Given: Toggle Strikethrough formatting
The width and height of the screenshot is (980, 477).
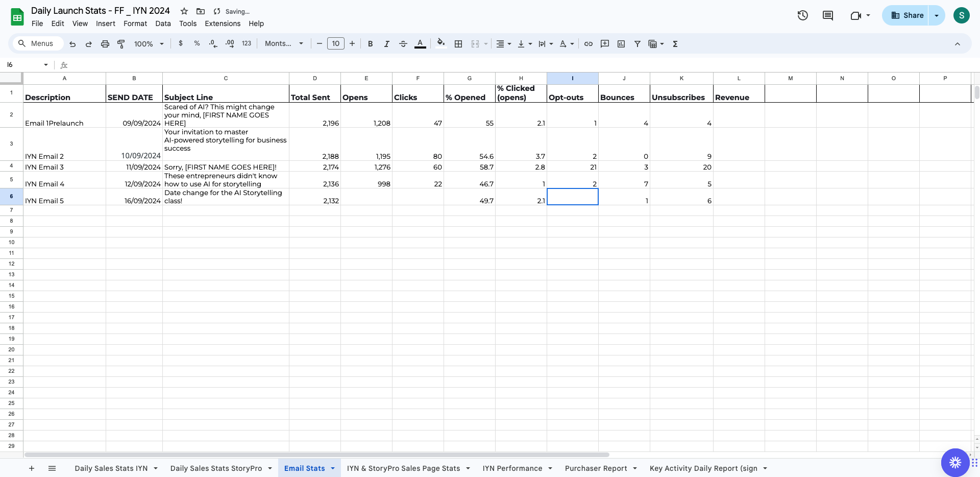Looking at the screenshot, I should point(403,44).
